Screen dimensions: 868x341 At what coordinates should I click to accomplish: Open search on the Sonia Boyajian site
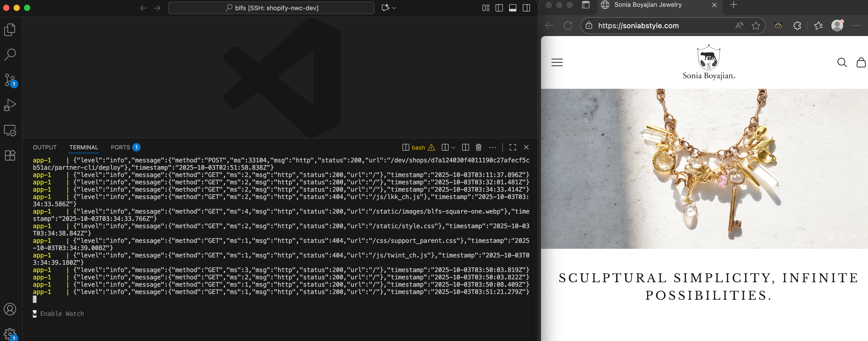[x=842, y=62]
